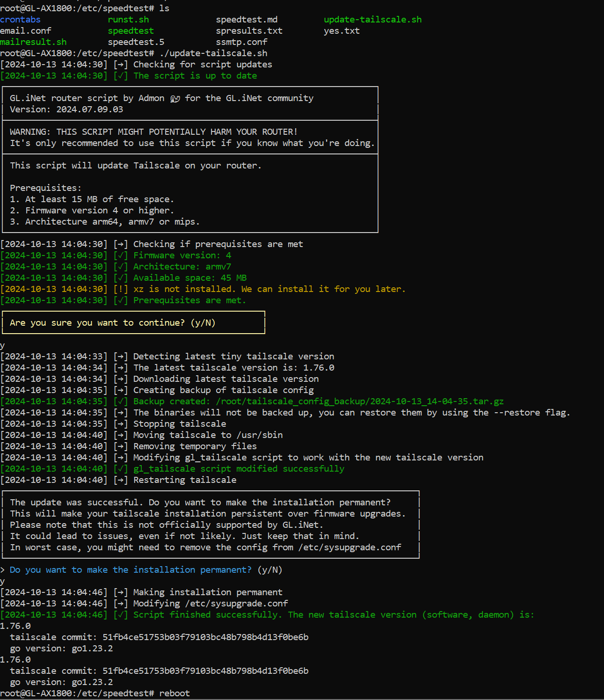Click the 'Prerequisites:' heading
Image resolution: width=604 pixels, height=700 pixels.
click(45, 188)
